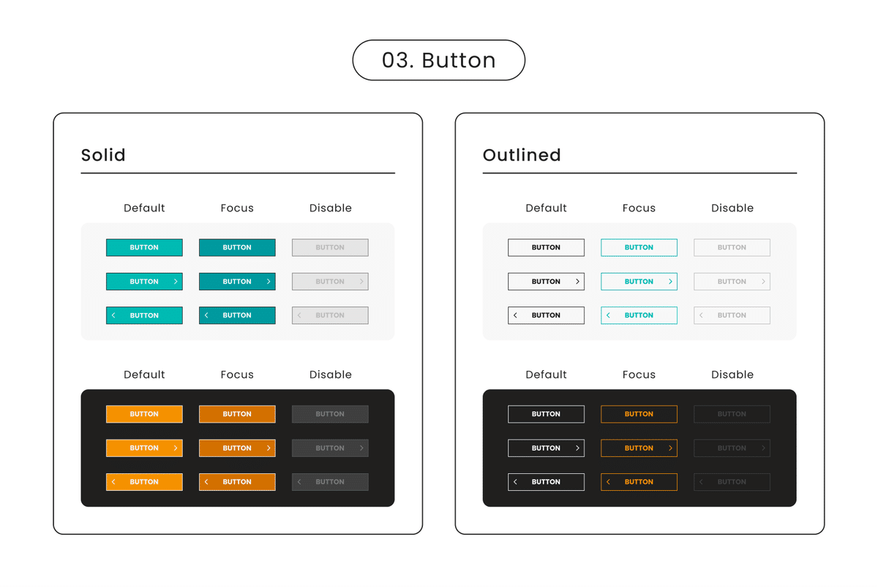Click left chevron on light-gray Solid Disable button

point(299,315)
